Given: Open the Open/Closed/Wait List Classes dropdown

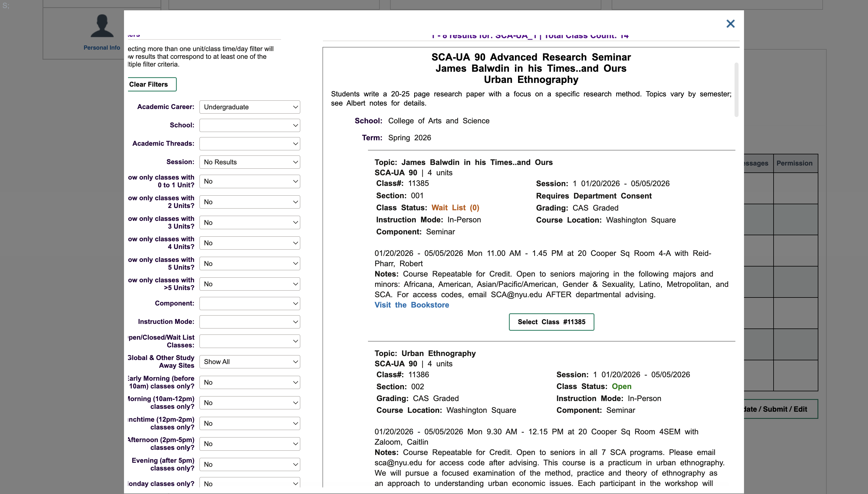Looking at the screenshot, I should (x=249, y=341).
